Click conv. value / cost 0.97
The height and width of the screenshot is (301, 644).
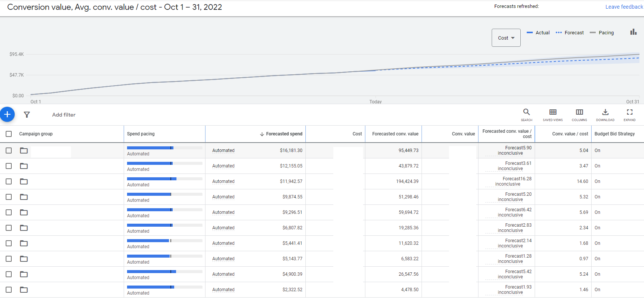[584, 259]
